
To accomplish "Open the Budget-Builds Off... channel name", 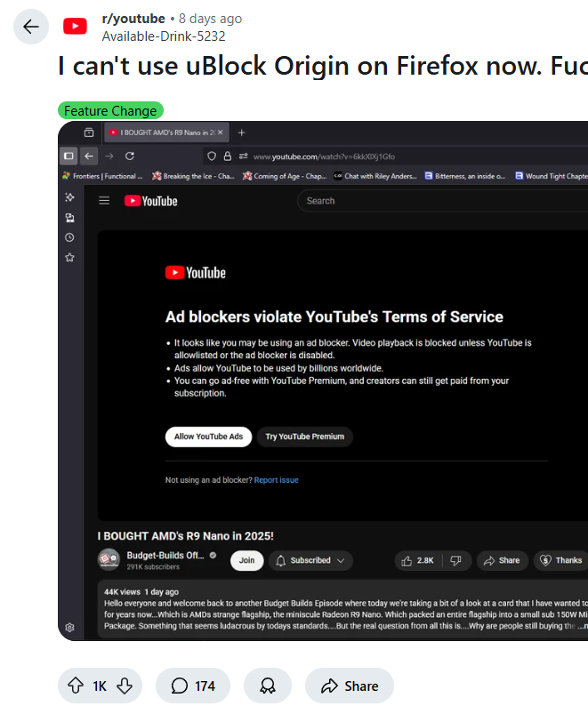I will point(165,556).
